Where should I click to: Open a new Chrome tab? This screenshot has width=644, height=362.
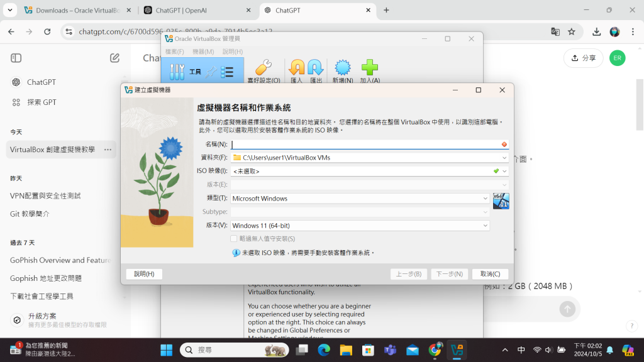click(x=386, y=10)
